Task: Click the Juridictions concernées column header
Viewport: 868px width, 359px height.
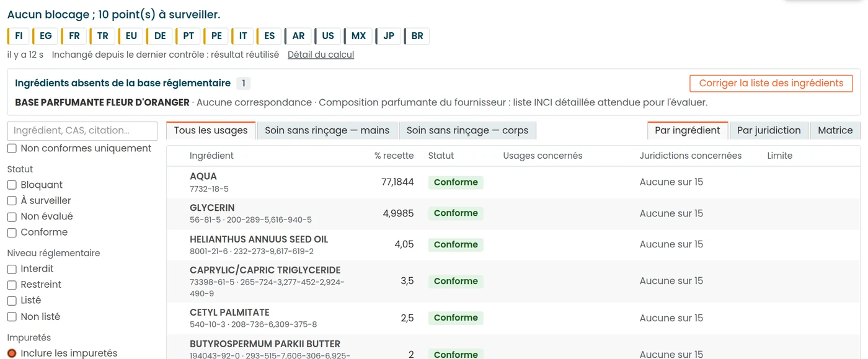Action: [x=691, y=156]
